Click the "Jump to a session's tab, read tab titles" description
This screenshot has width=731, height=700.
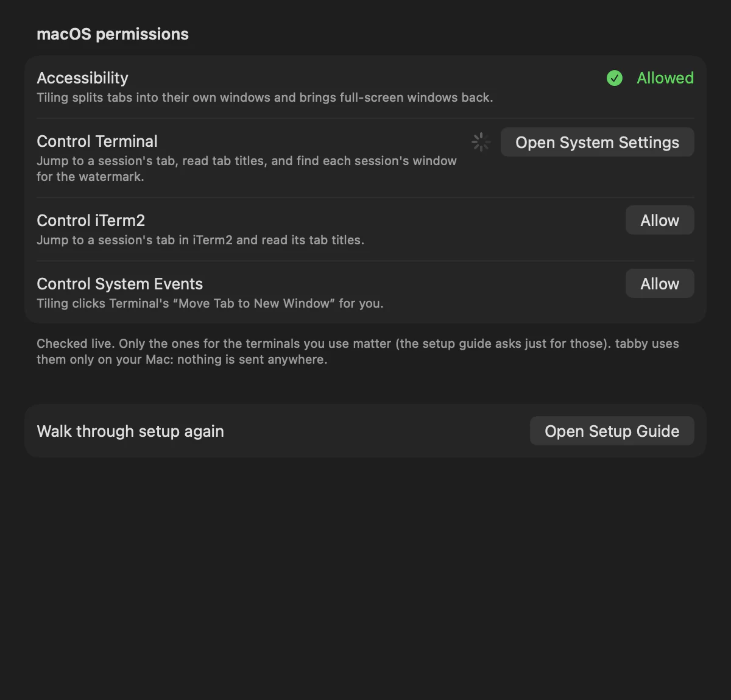tap(247, 169)
